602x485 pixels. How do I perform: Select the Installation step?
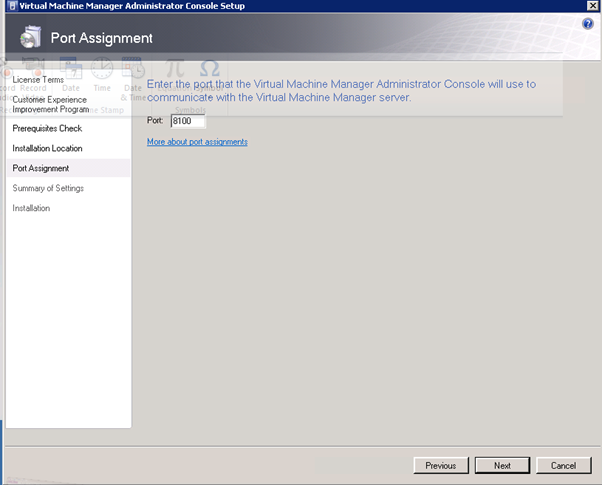tap(31, 208)
